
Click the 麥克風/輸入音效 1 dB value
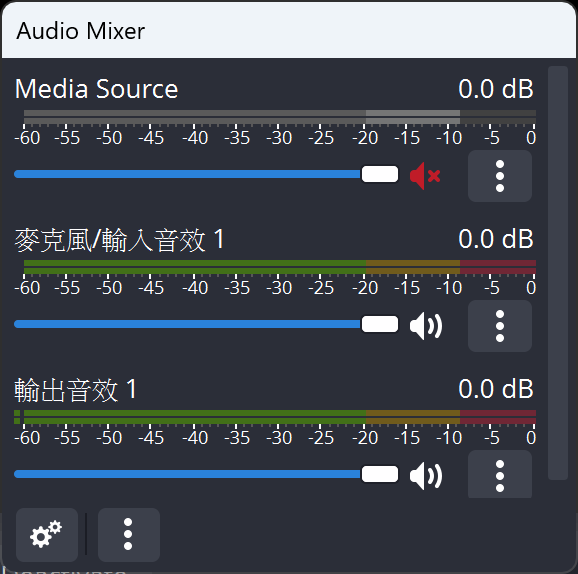[x=496, y=239]
